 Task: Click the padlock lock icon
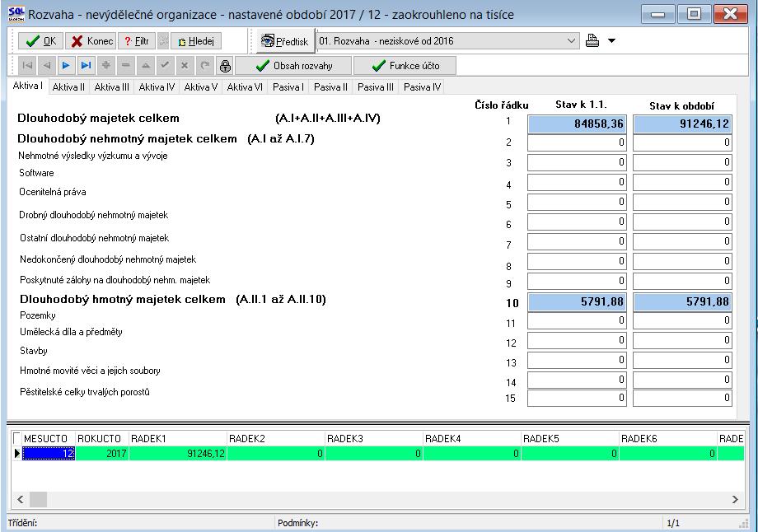pos(225,66)
